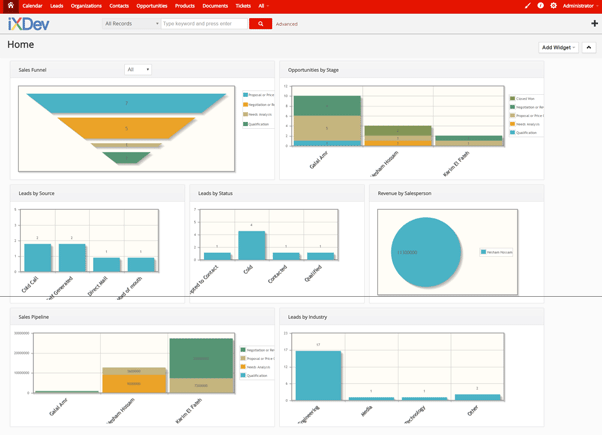Click the Galal Amr label in Sales Pipeline

coord(58,407)
